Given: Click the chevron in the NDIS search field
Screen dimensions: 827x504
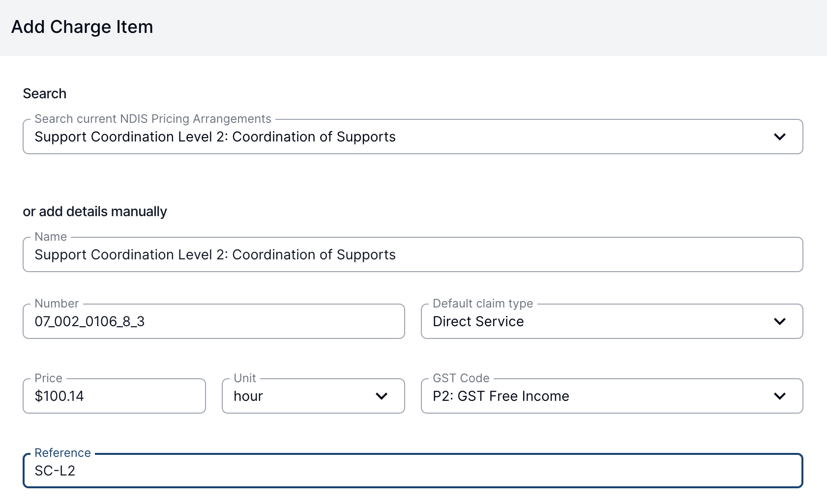Looking at the screenshot, I should (780, 137).
